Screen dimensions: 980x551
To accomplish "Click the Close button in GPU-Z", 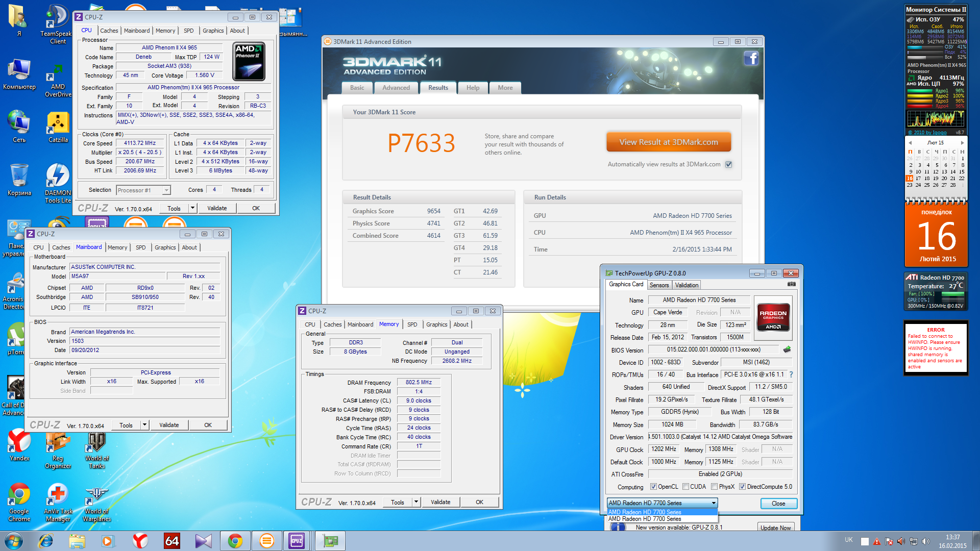I will pyautogui.click(x=778, y=504).
